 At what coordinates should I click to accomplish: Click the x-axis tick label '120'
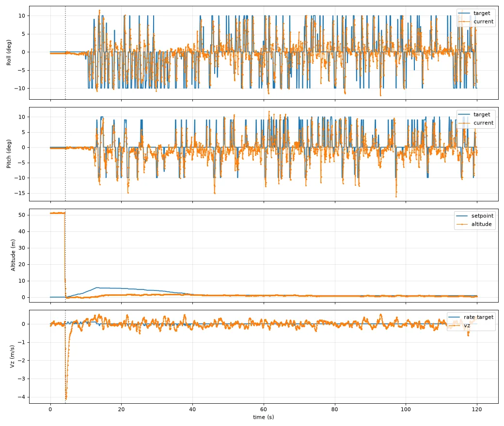[x=477, y=410]
